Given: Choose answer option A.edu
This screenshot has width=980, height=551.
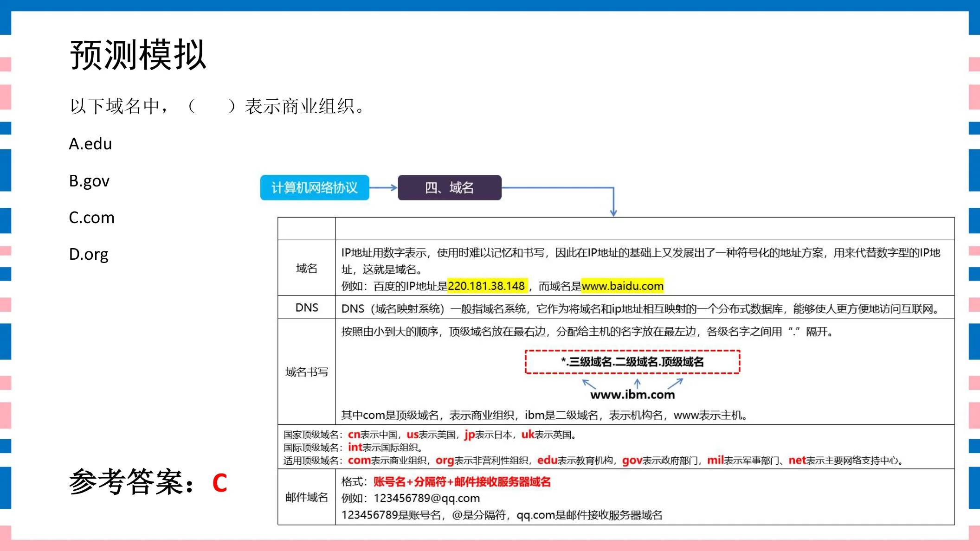Looking at the screenshot, I should click(x=90, y=144).
